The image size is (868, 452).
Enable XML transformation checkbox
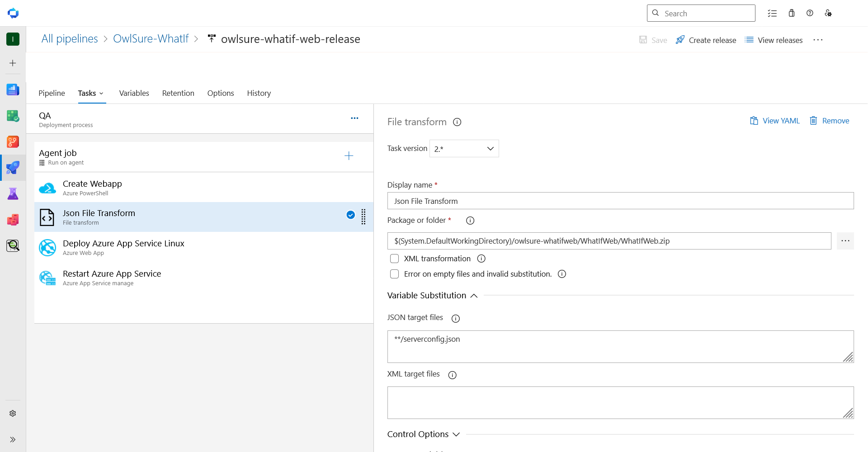click(395, 259)
